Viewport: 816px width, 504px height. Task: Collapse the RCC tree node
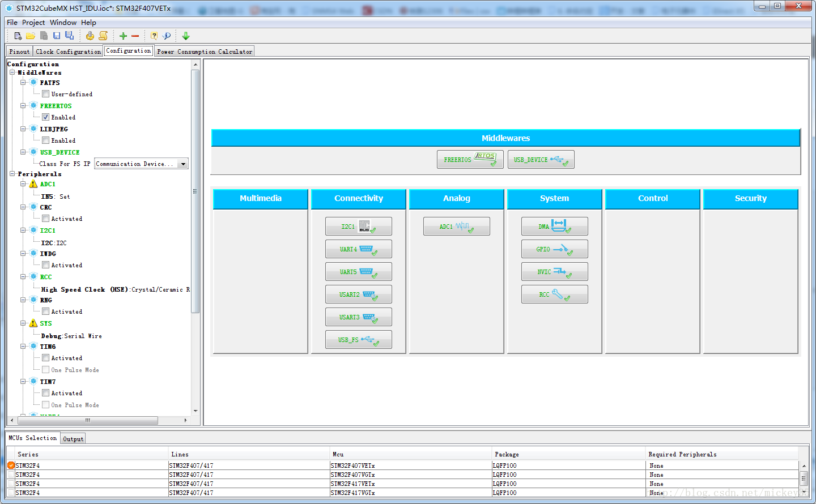click(x=23, y=277)
